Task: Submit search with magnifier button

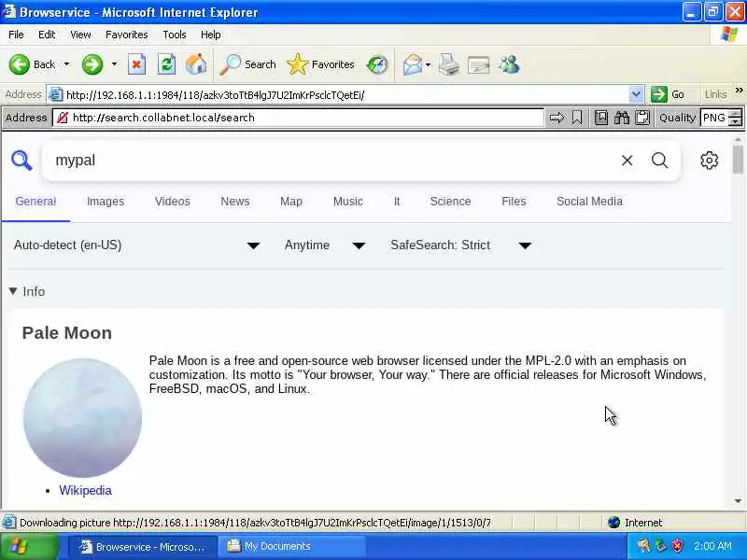Action: pos(660,161)
